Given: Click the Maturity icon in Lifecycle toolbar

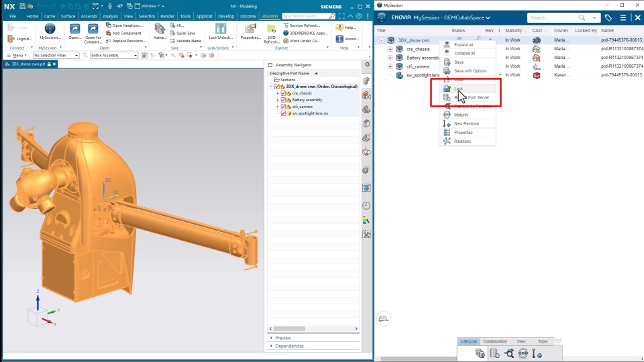Looking at the screenshot, I should [523, 353].
